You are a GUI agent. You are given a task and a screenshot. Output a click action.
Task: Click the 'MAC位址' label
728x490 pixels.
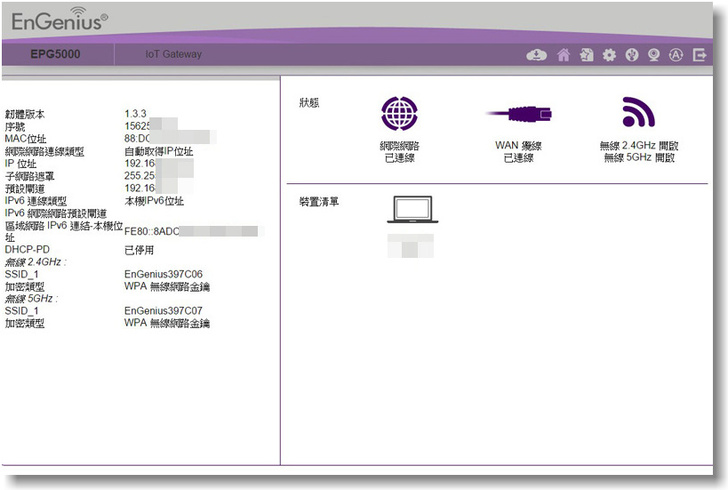(26, 139)
